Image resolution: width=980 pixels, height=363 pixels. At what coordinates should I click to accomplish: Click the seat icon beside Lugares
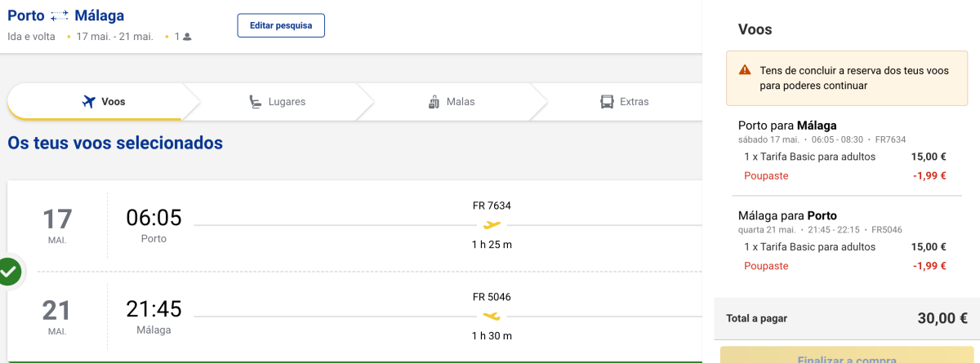[256, 102]
